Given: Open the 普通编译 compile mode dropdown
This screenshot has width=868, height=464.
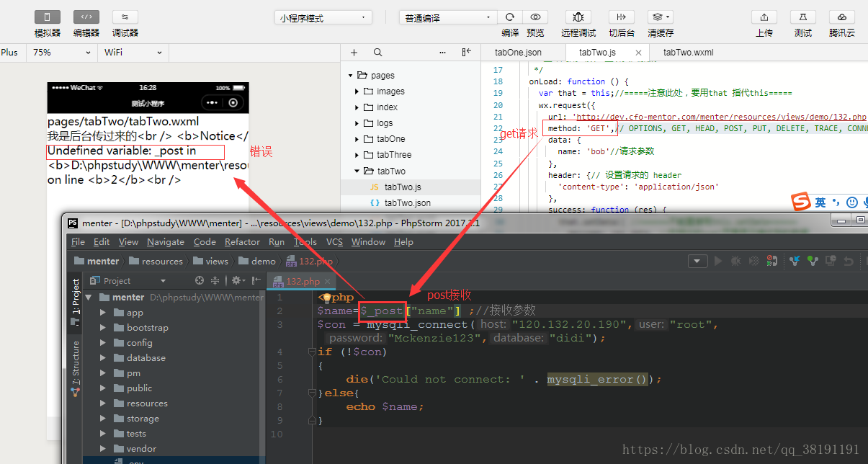Looking at the screenshot, I should [448, 17].
